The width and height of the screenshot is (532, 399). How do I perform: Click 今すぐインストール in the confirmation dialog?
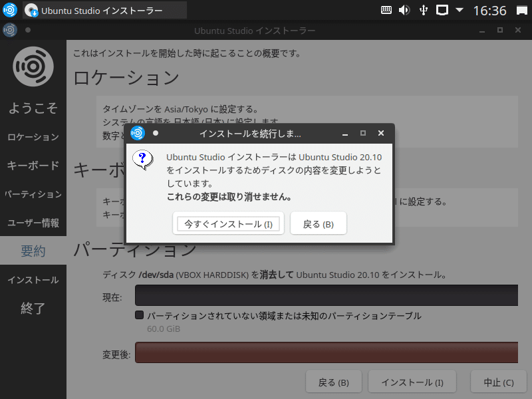228,223
